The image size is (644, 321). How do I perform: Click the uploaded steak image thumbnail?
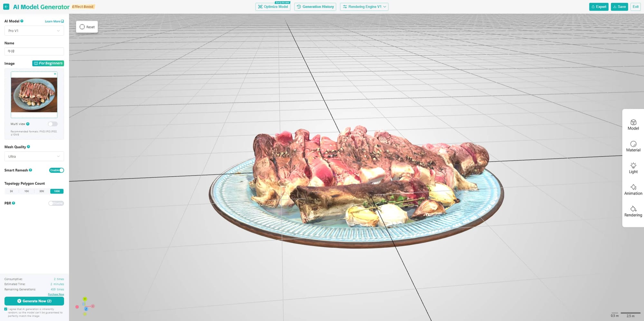34,95
